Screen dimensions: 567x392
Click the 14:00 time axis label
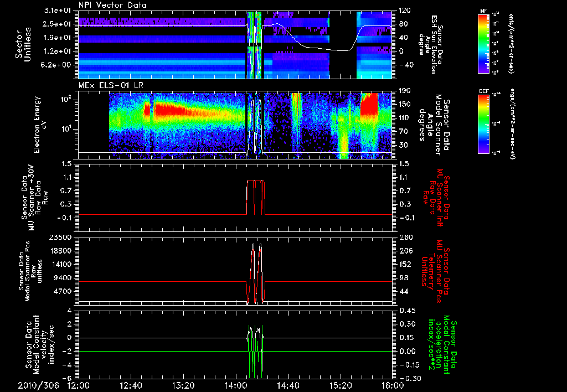coord(235,385)
